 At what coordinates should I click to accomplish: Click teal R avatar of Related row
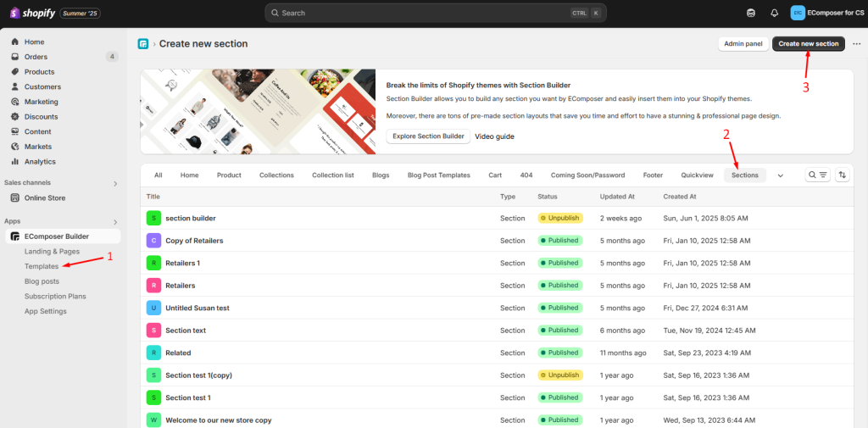[153, 353]
